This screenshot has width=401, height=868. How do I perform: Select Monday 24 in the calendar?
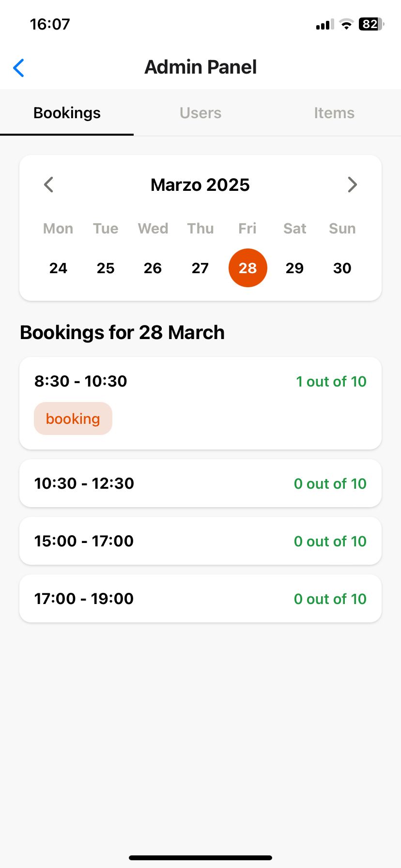[x=58, y=268]
